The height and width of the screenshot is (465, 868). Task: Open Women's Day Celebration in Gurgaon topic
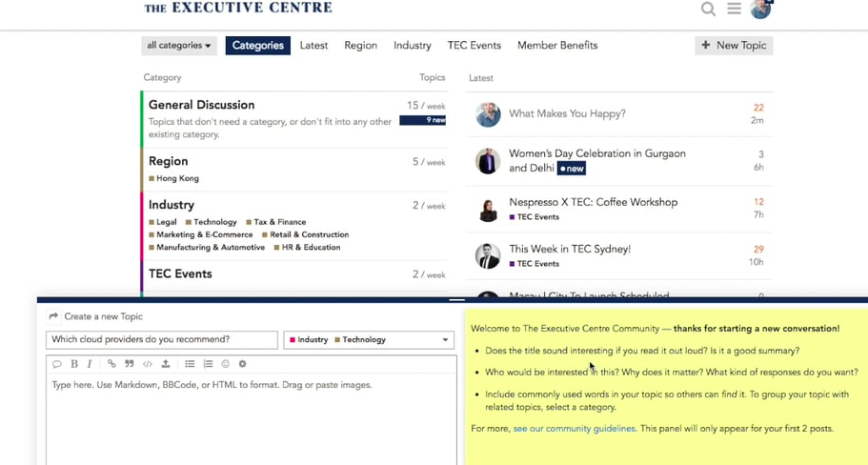point(597,160)
